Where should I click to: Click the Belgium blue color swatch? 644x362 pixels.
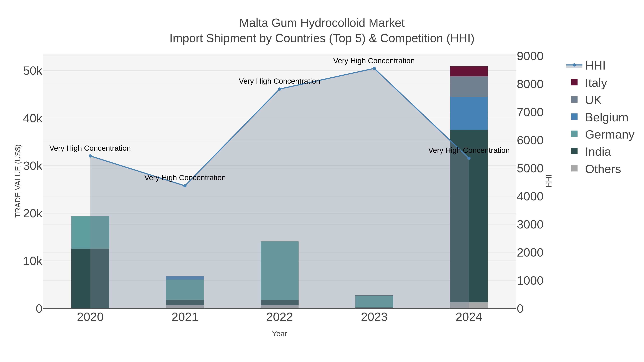point(574,117)
